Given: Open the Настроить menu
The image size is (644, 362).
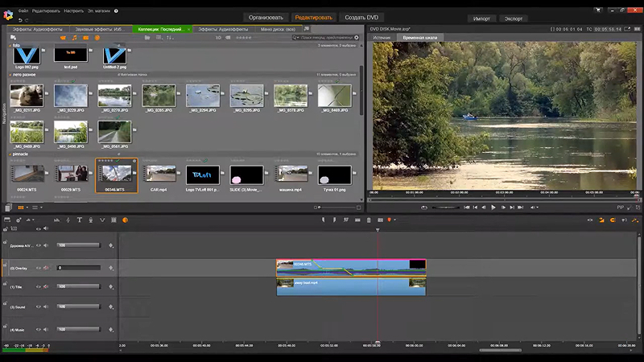Looking at the screenshot, I should point(74,11).
